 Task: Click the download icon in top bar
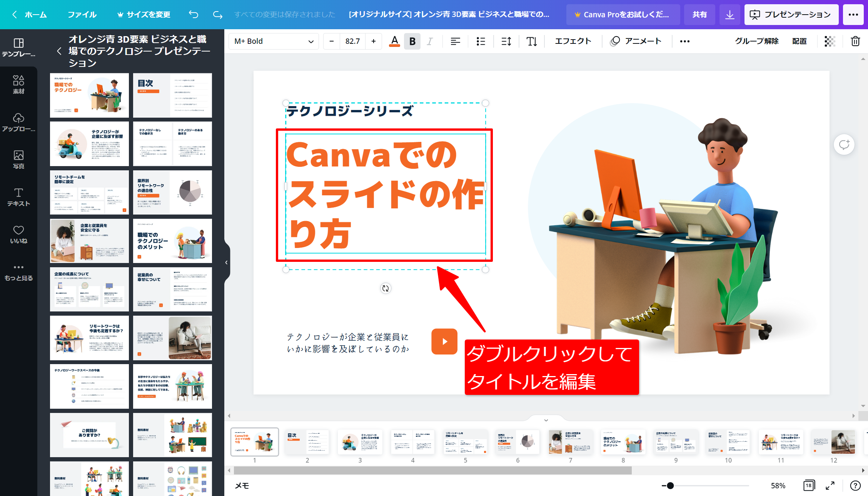click(729, 15)
